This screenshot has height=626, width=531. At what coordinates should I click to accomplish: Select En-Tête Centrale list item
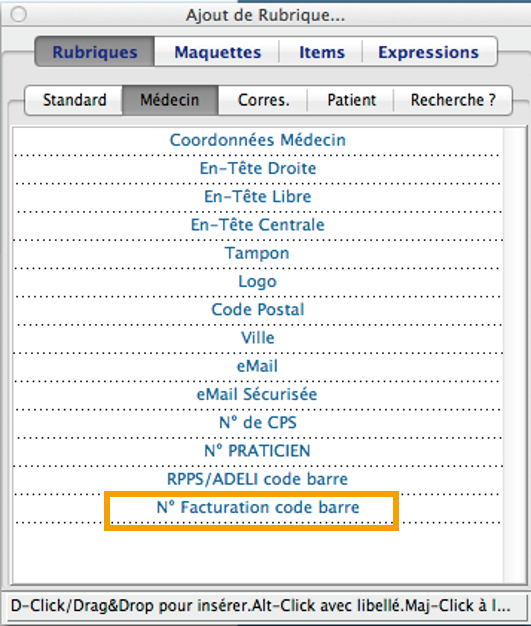[x=258, y=225]
